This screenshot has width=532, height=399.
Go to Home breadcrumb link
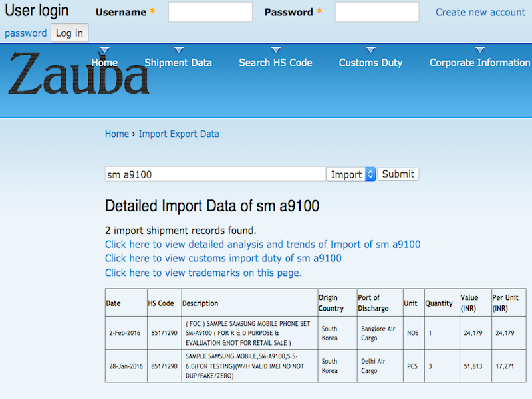(x=117, y=134)
